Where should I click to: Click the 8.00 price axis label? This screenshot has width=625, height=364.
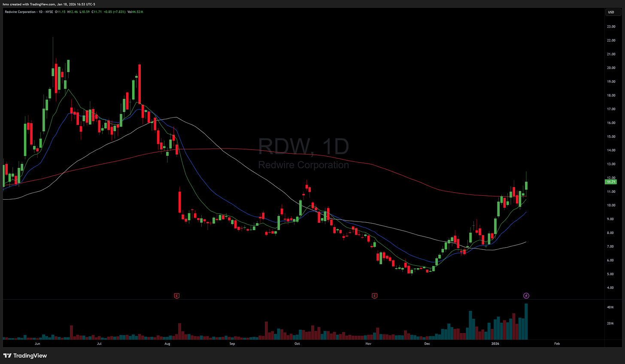[611, 233]
